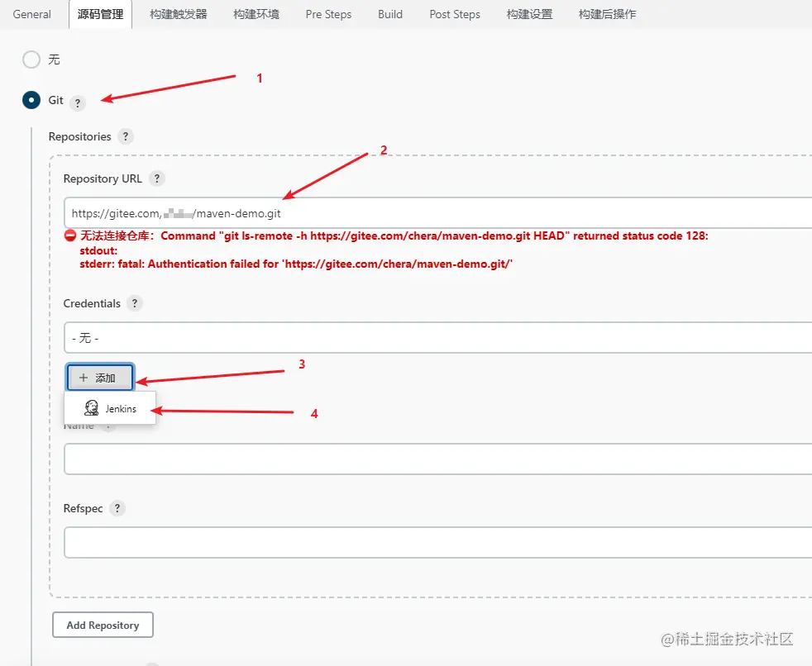Show help for Credentials
Image resolution: width=812 pixels, height=666 pixels.
point(135,303)
